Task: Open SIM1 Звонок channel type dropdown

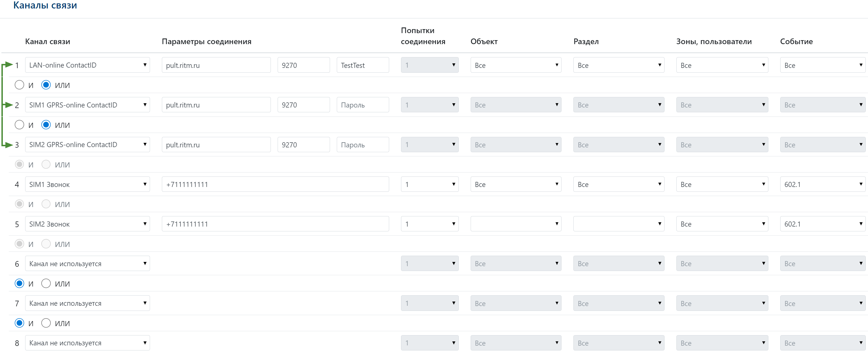Action: (x=87, y=184)
